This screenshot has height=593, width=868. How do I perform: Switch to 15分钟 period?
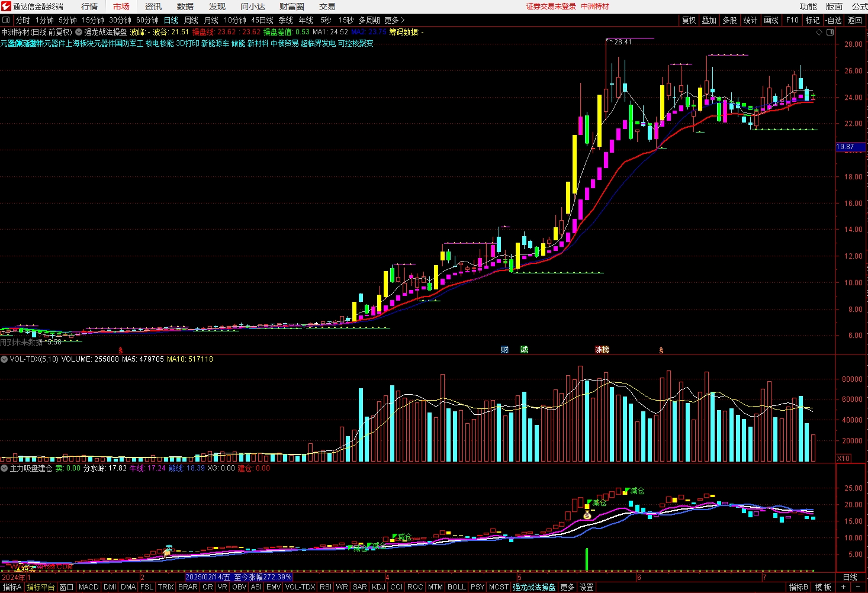[x=93, y=20]
